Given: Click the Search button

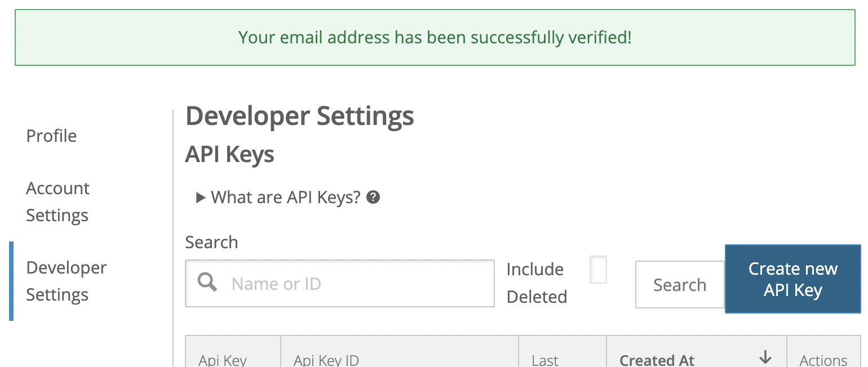Looking at the screenshot, I should (680, 284).
